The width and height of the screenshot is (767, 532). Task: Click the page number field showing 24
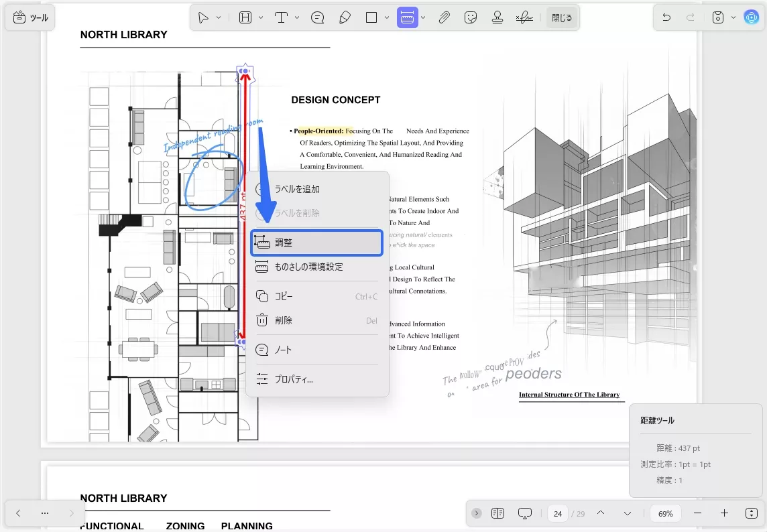(558, 514)
